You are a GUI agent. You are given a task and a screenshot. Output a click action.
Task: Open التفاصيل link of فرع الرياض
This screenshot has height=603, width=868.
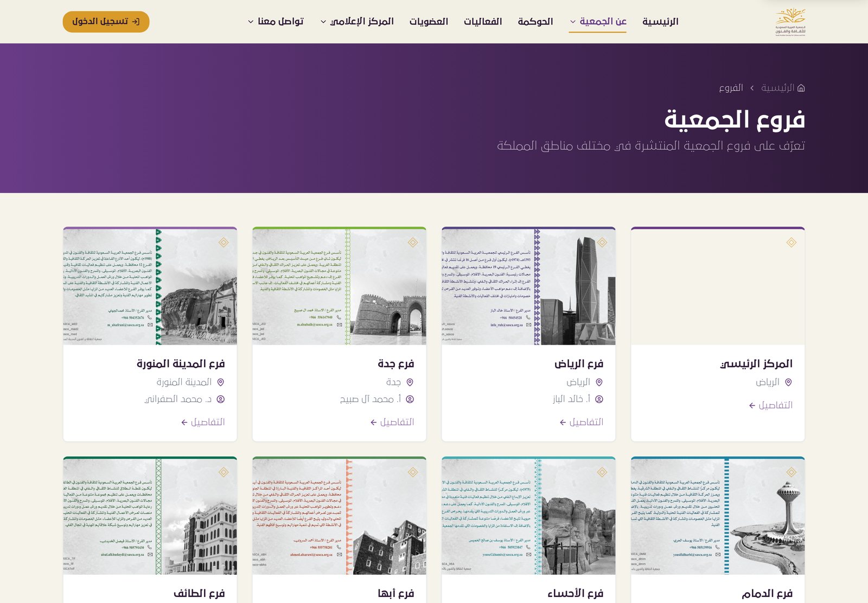(x=581, y=422)
